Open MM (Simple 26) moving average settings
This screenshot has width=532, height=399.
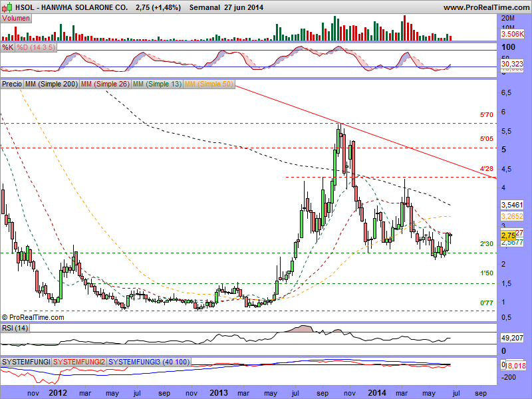(x=105, y=84)
